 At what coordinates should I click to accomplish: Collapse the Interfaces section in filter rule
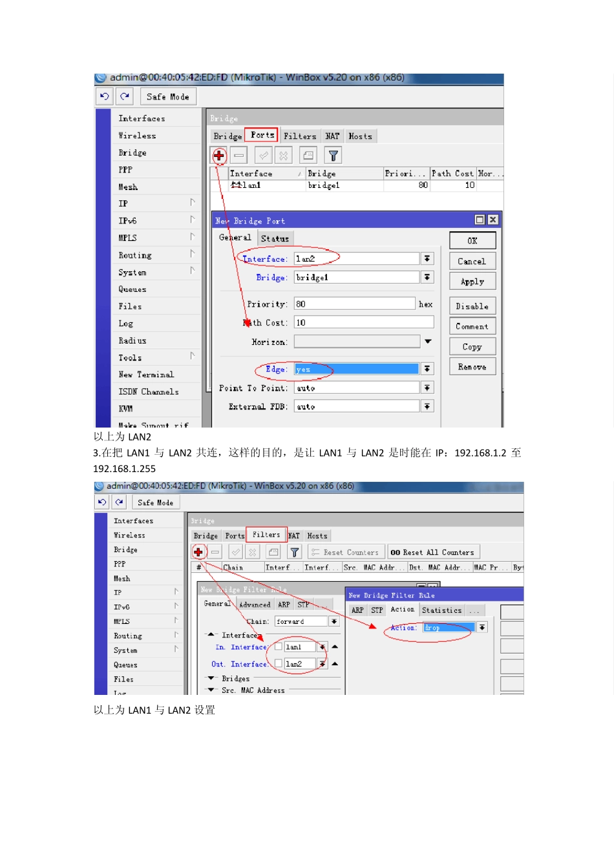coord(211,635)
